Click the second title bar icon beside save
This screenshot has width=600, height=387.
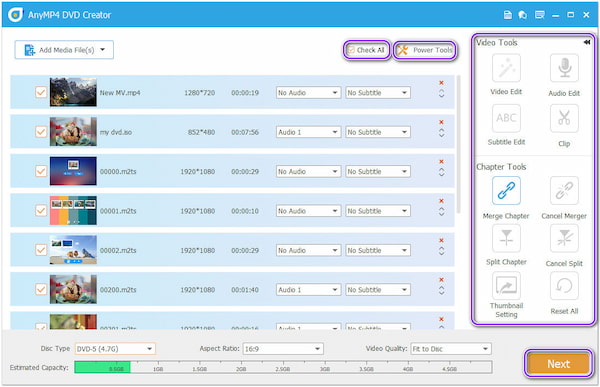click(523, 15)
